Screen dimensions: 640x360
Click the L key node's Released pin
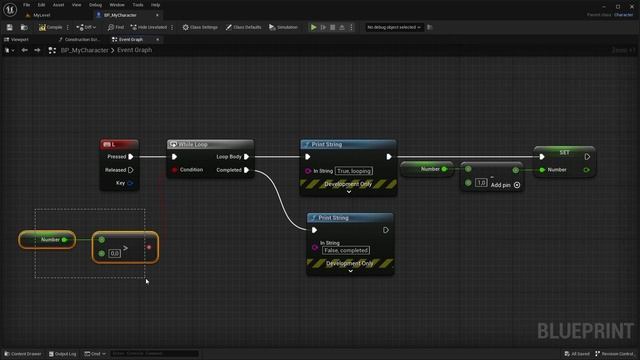point(131,170)
